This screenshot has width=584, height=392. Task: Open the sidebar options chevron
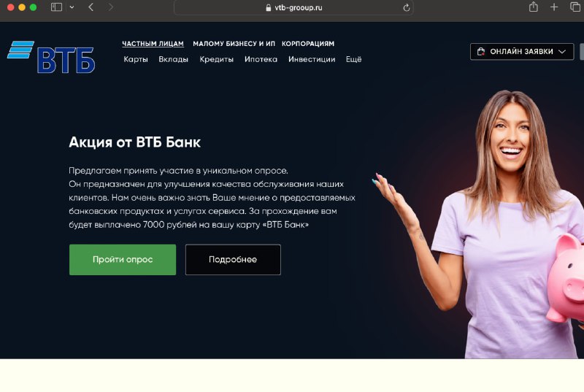[72, 7]
